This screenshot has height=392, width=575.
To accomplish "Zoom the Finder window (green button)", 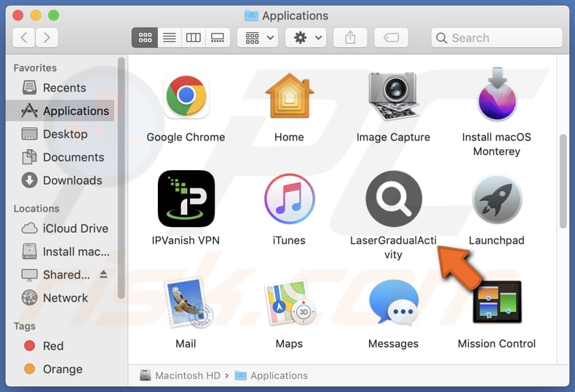I will point(54,15).
